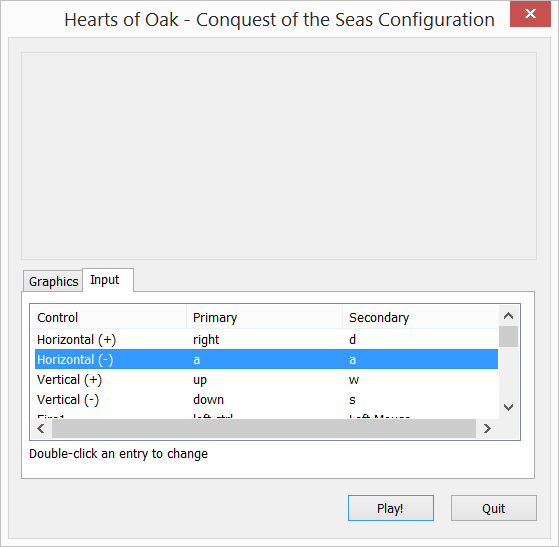Image resolution: width=559 pixels, height=547 pixels.
Task: Click the vertical scrollbar thumb
Action: (508, 336)
